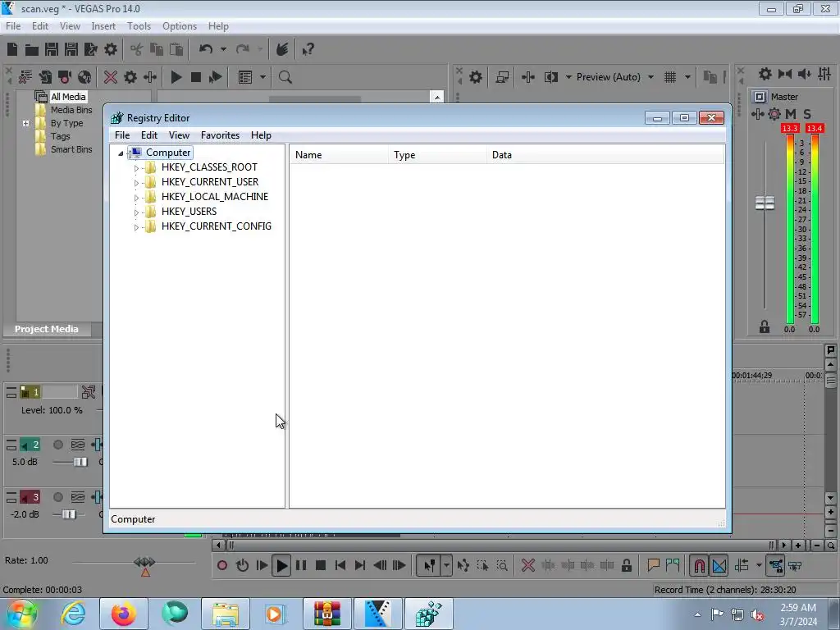Screen dimensions: 840x630
Task: Toggle Master fader channel lock
Action: 765,326
